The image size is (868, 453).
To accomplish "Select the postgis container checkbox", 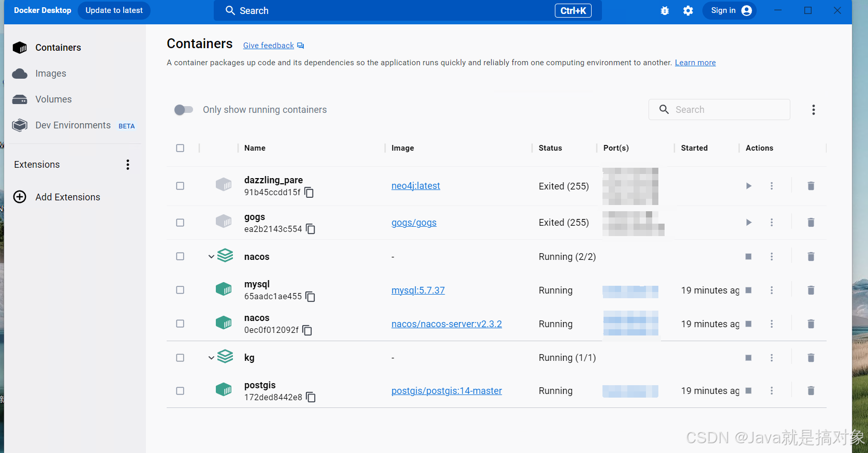I will 180,391.
